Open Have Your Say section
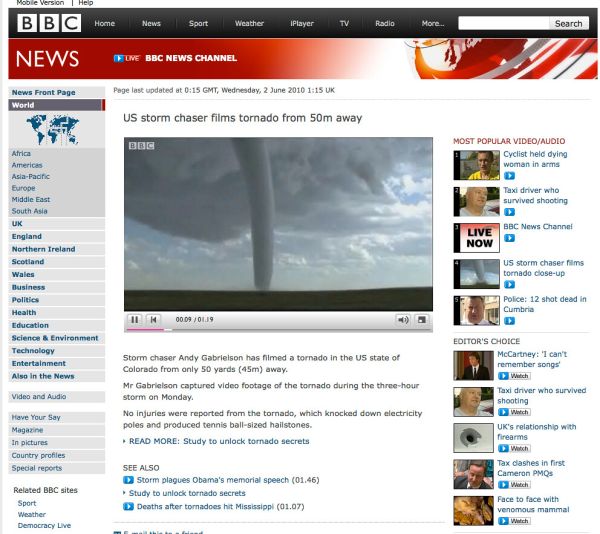 point(56,417)
